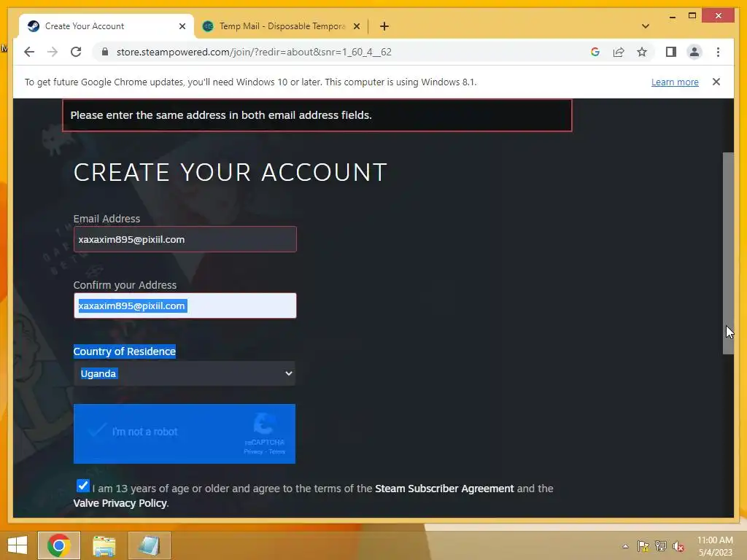Dismiss the Chrome update notification bar
Viewport: 747px width, 560px height.
point(716,82)
